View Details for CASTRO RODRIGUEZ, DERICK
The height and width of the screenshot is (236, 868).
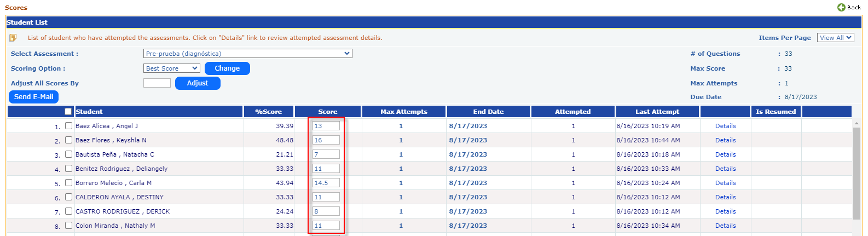tap(725, 211)
